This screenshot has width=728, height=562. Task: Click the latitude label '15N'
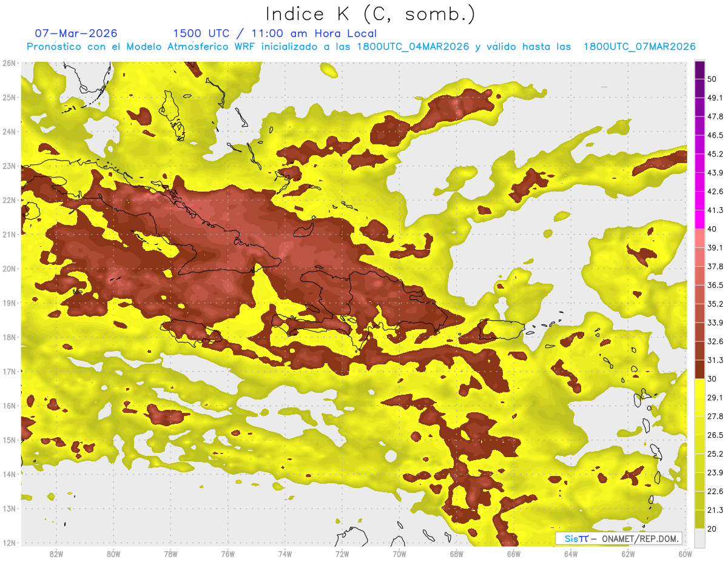coord(10,440)
